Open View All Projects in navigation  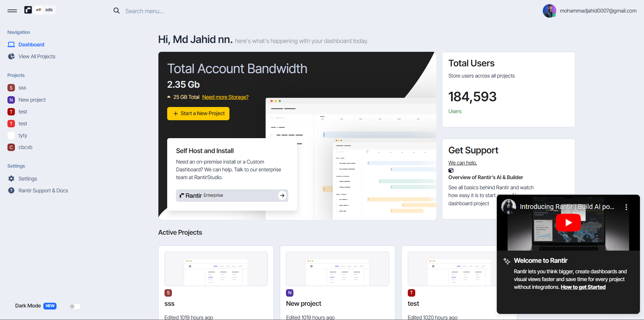pyautogui.click(x=37, y=56)
